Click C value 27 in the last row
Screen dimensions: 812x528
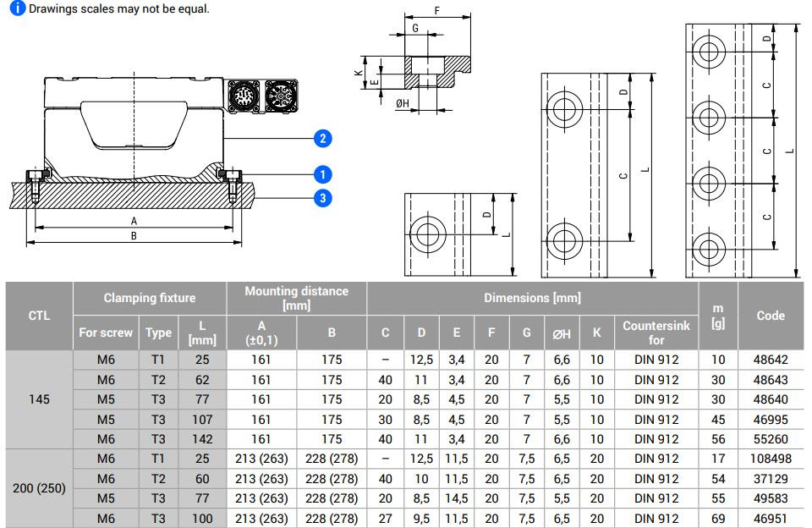tap(386, 519)
